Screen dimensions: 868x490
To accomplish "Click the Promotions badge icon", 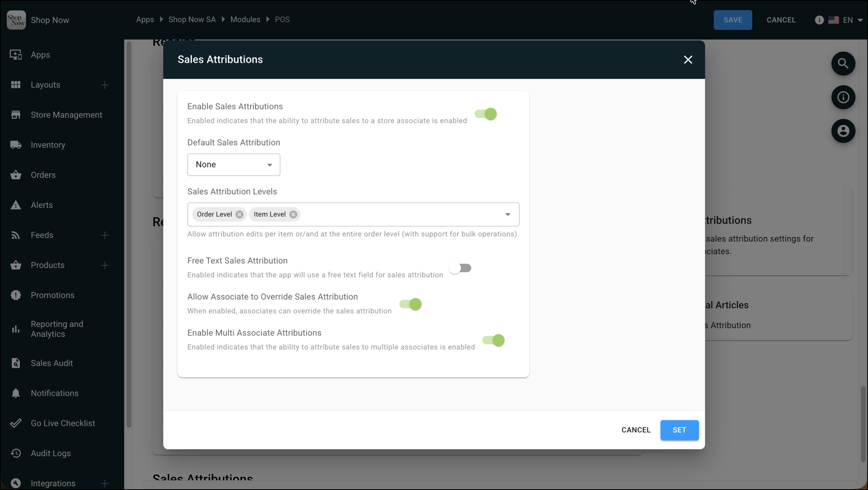I will click(16, 295).
